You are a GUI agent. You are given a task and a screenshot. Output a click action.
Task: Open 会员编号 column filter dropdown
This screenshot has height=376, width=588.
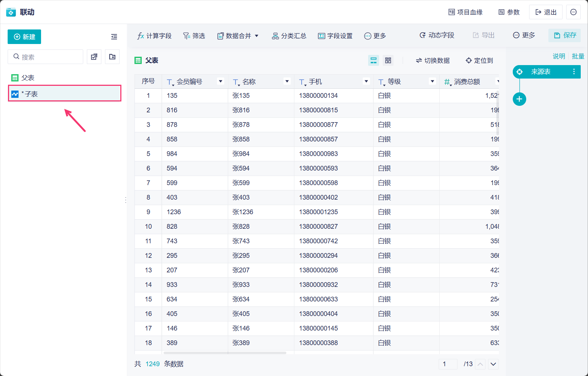(220, 81)
